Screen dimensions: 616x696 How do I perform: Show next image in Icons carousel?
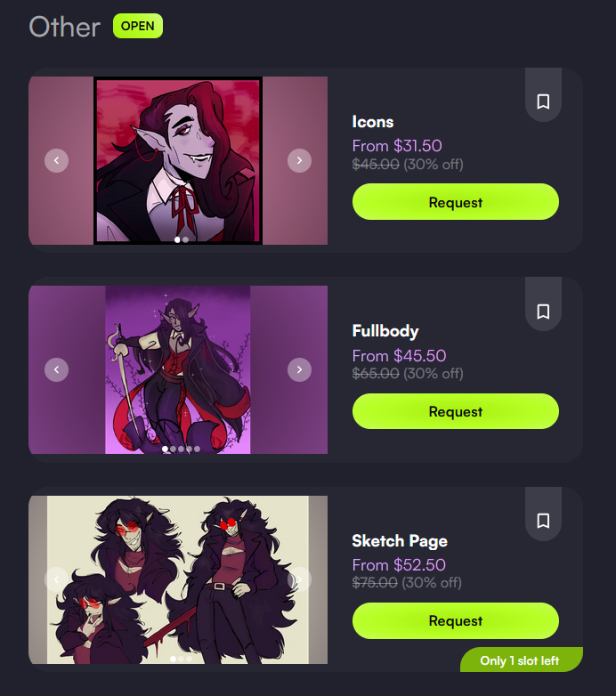tap(300, 160)
